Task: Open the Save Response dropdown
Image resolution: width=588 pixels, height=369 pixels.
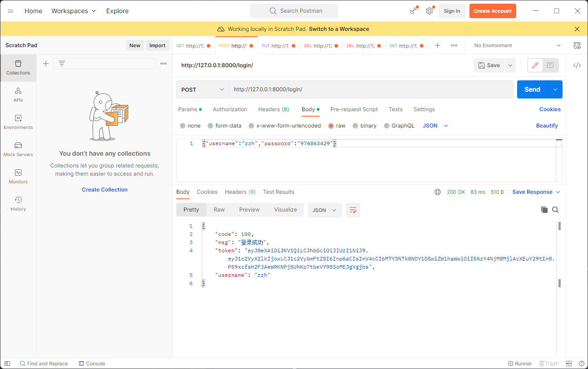Action: [x=536, y=192]
